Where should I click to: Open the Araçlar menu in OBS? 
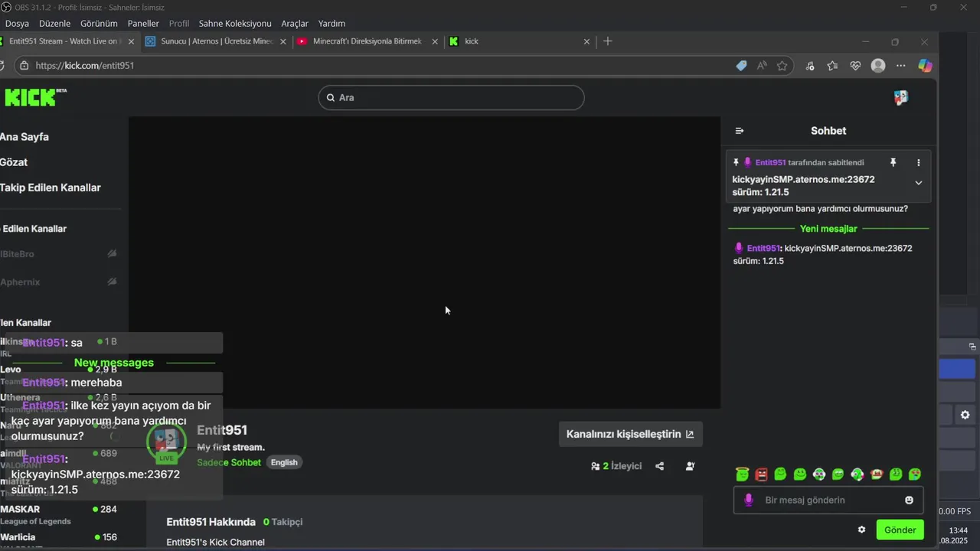[x=295, y=23]
